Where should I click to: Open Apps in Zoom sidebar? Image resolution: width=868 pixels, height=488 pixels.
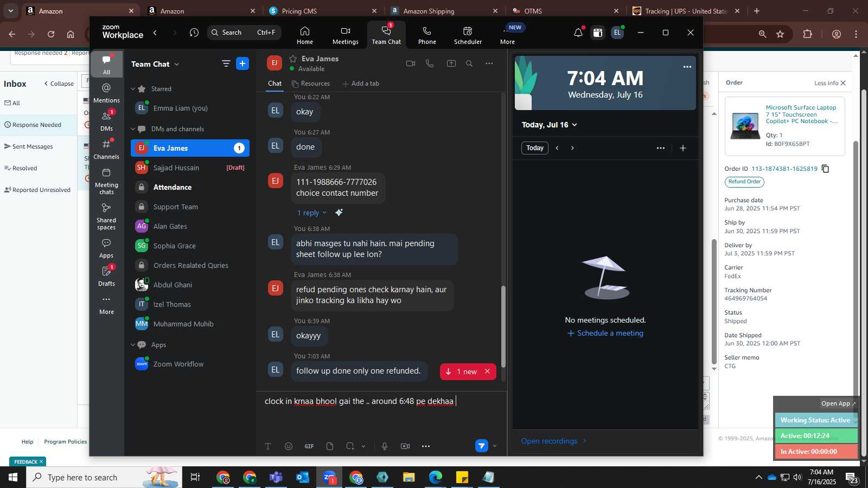106,248
